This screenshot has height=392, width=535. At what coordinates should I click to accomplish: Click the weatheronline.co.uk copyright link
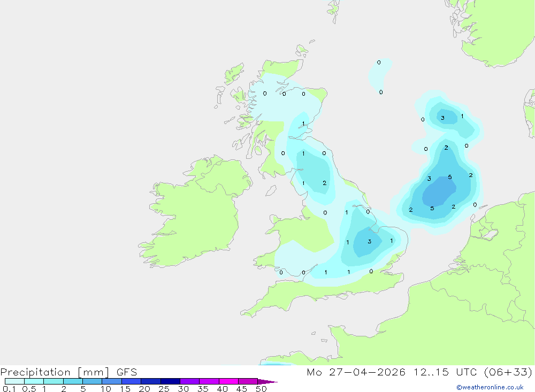[490, 387]
